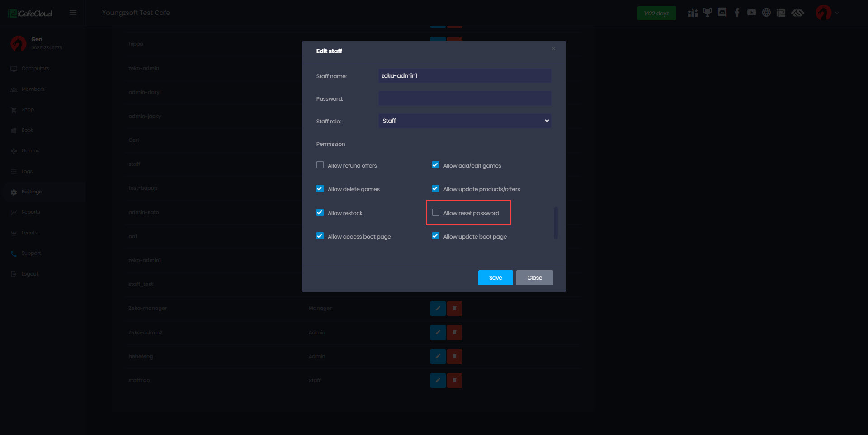
Task: Expand the user profile avatar menu arrow
Action: click(x=837, y=13)
